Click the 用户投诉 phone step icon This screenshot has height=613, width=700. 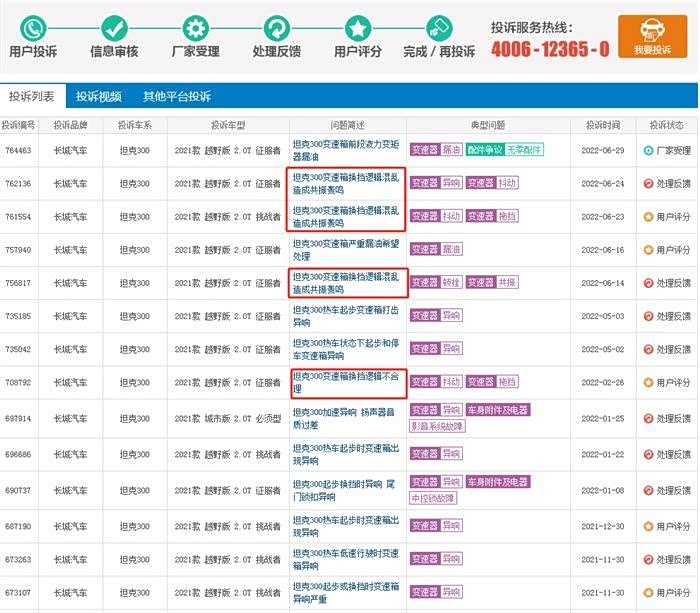[x=33, y=28]
